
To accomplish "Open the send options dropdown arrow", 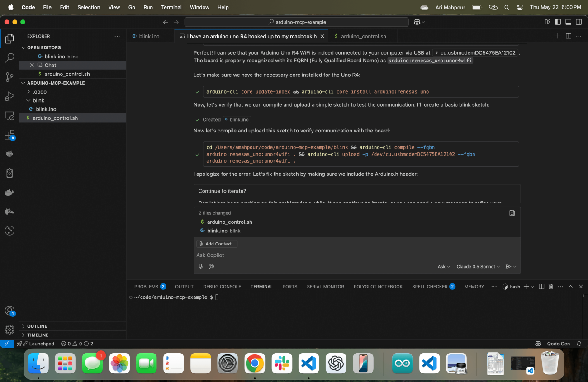I will 515,267.
